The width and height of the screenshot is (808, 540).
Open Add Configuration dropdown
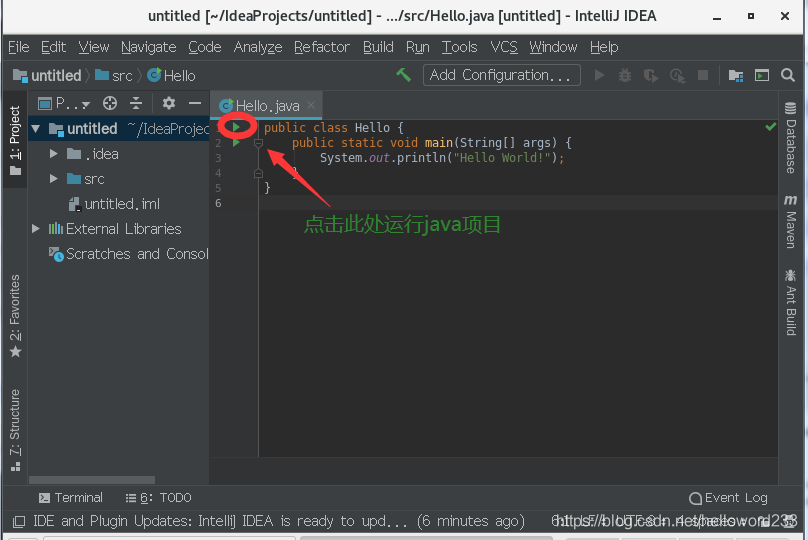pyautogui.click(x=501, y=75)
